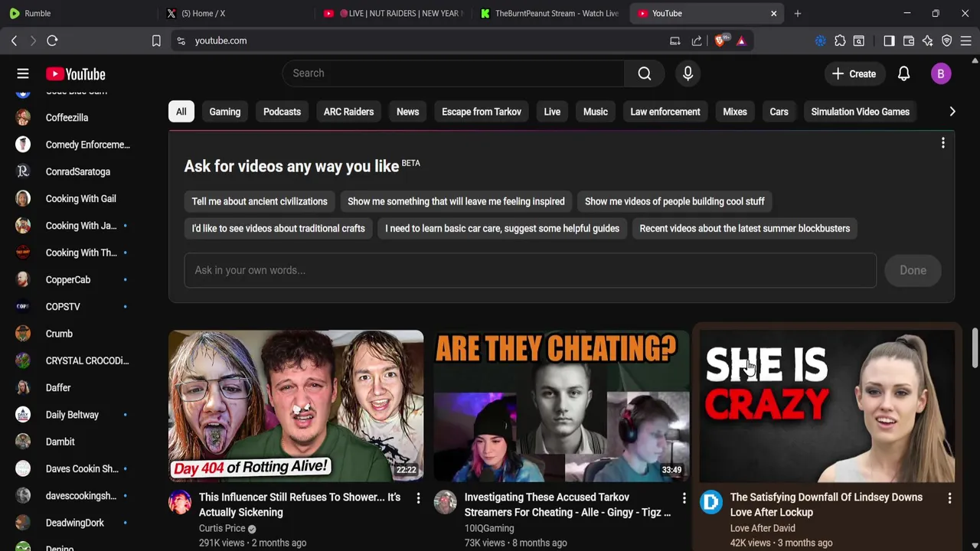Open a new browser tab
Image resolution: width=980 pixels, height=551 pixels.
pos(797,13)
